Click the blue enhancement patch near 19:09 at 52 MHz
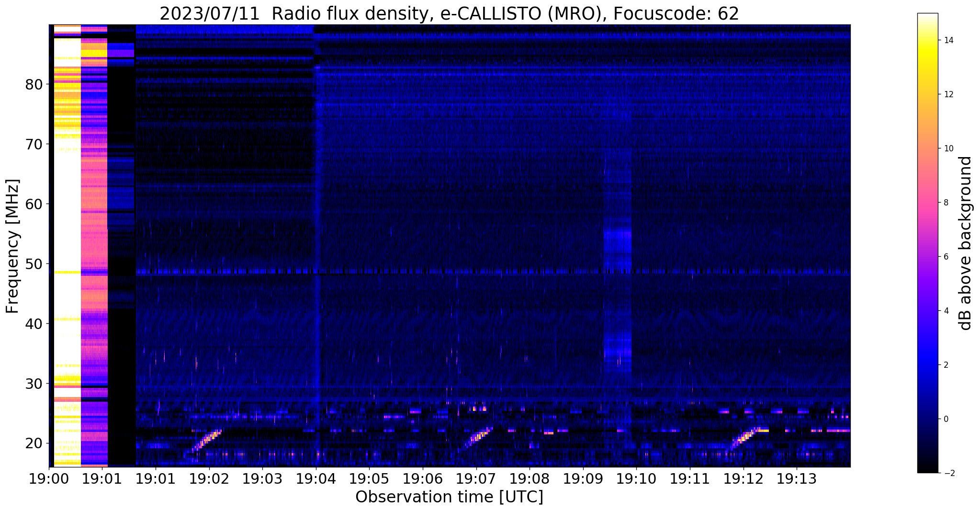Screen dimensions: 980x511 click(618, 249)
